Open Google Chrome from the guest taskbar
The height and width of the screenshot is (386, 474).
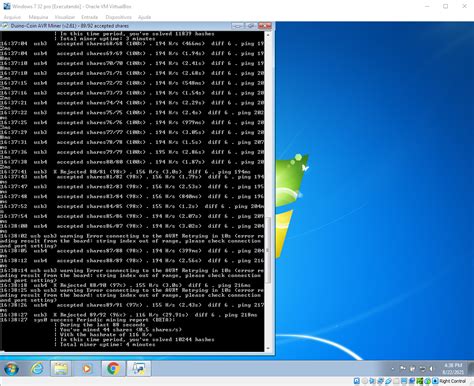click(113, 369)
